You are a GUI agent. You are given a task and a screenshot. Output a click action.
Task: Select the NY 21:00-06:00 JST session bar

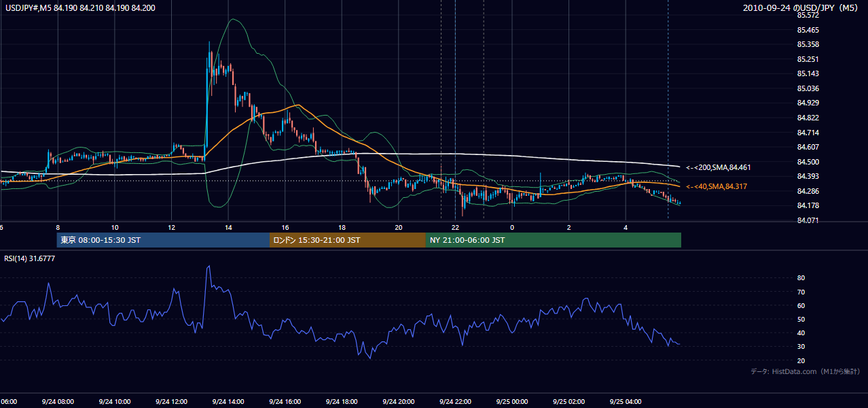click(x=554, y=240)
